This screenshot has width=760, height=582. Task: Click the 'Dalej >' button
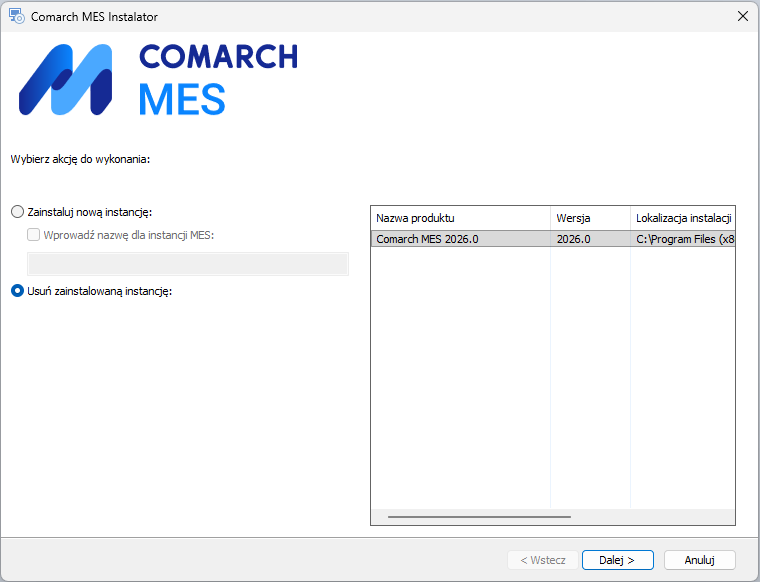618,560
